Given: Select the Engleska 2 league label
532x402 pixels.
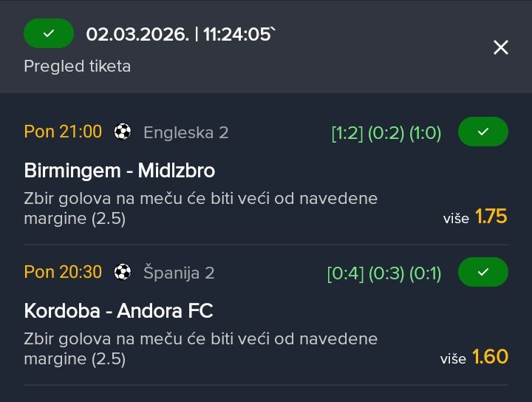Looking at the screenshot, I should 185,132.
